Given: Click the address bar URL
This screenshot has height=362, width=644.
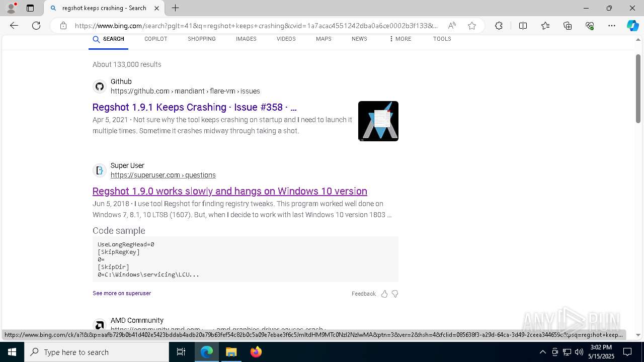Looking at the screenshot, I should [x=257, y=26].
